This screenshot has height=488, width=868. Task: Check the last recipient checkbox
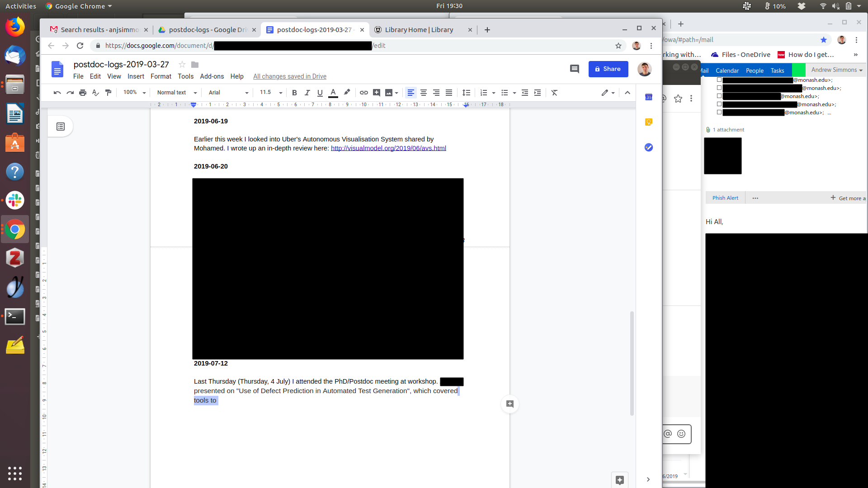coord(719,113)
